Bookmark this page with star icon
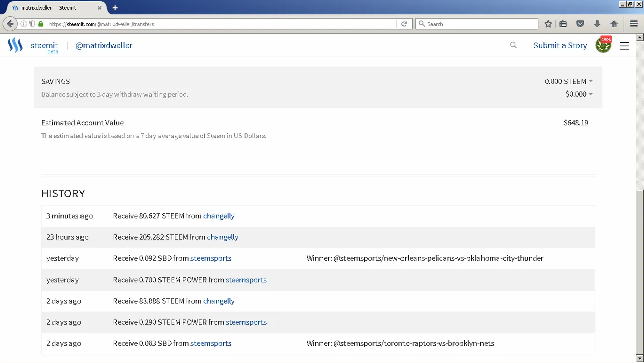The height and width of the screenshot is (363, 644). 548,24
